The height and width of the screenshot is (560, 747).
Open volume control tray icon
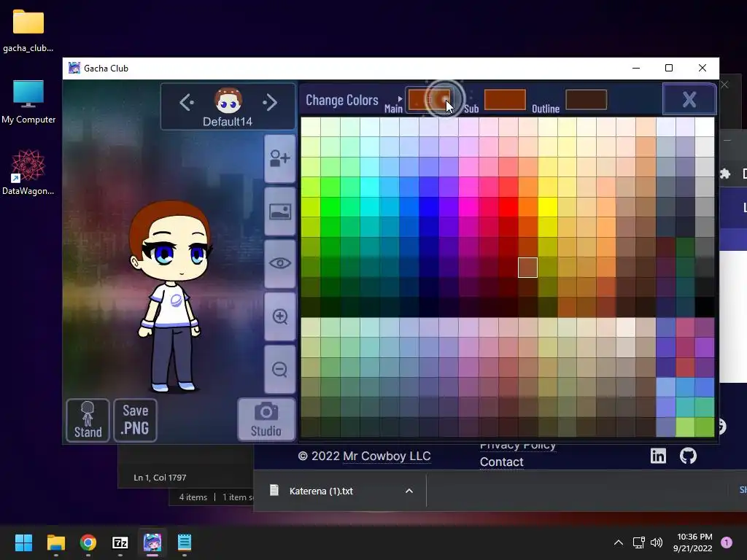[657, 542]
